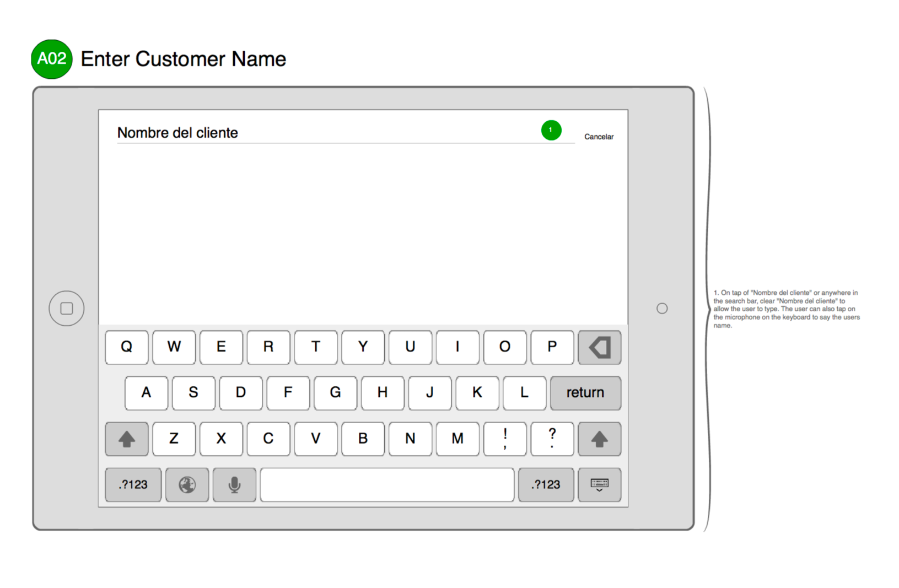This screenshot has width=899, height=588.
Task: Tap Cancelar to abort name entry
Action: point(599,137)
